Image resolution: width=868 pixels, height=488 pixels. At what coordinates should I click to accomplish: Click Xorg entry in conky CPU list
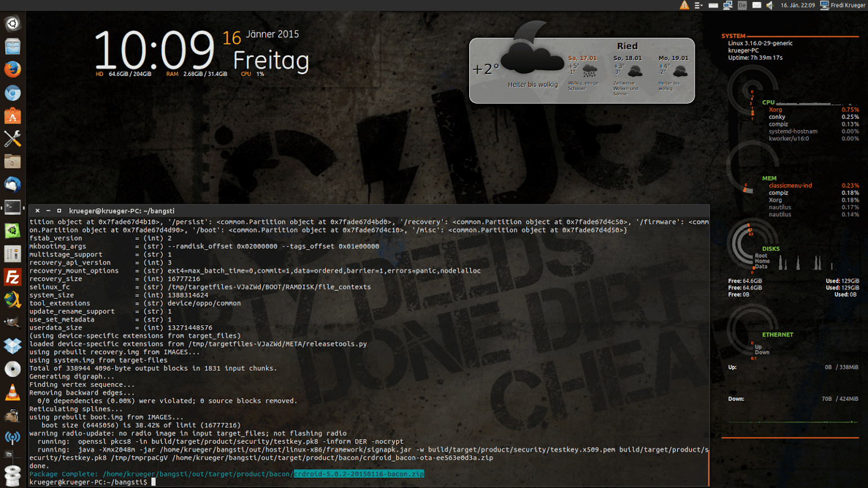click(x=814, y=110)
